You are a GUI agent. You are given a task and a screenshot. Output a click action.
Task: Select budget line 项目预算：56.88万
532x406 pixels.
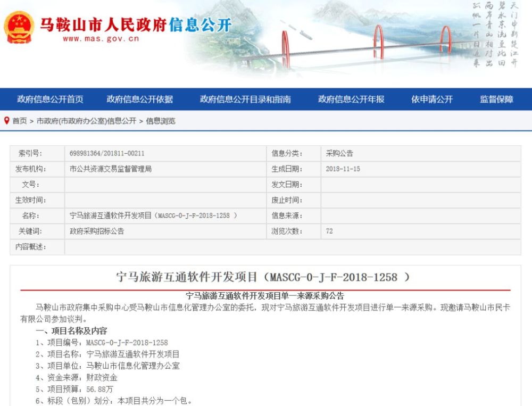tap(74, 389)
